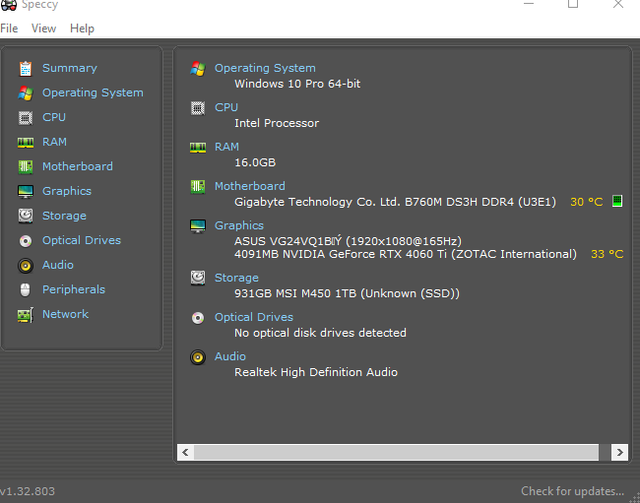Click the Summary clipboard icon in sidebar
This screenshot has height=503, width=640.
(x=25, y=69)
